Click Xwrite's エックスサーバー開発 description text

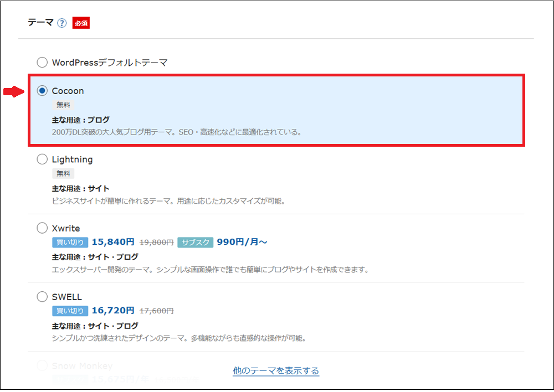[x=211, y=270]
